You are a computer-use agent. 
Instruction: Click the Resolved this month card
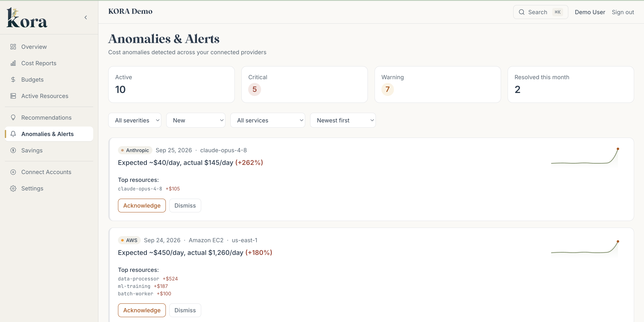coord(571,84)
